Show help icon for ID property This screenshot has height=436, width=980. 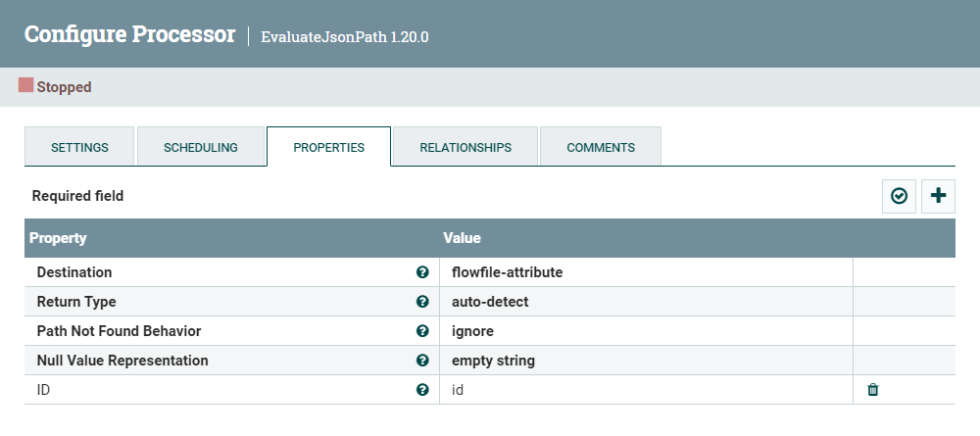click(422, 390)
